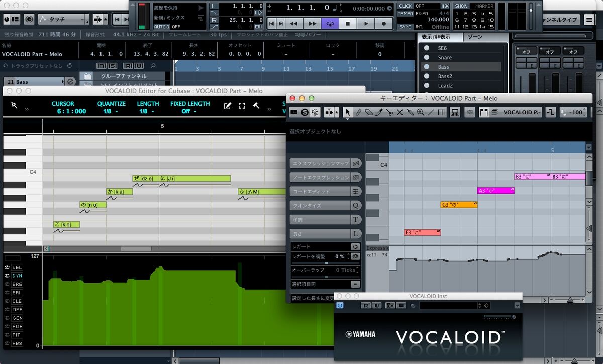Select the Erase tool in Key Editor

(368, 113)
